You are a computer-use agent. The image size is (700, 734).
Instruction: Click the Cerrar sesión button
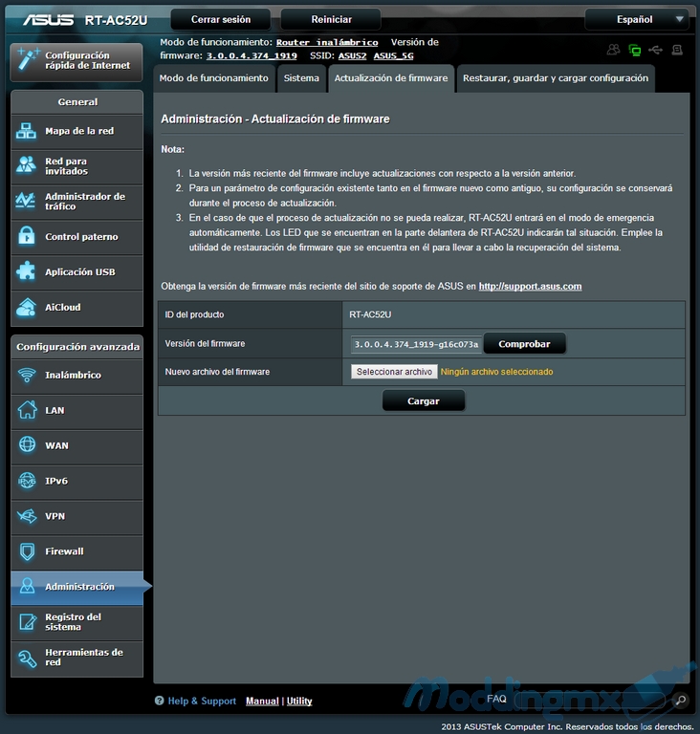pos(221,20)
